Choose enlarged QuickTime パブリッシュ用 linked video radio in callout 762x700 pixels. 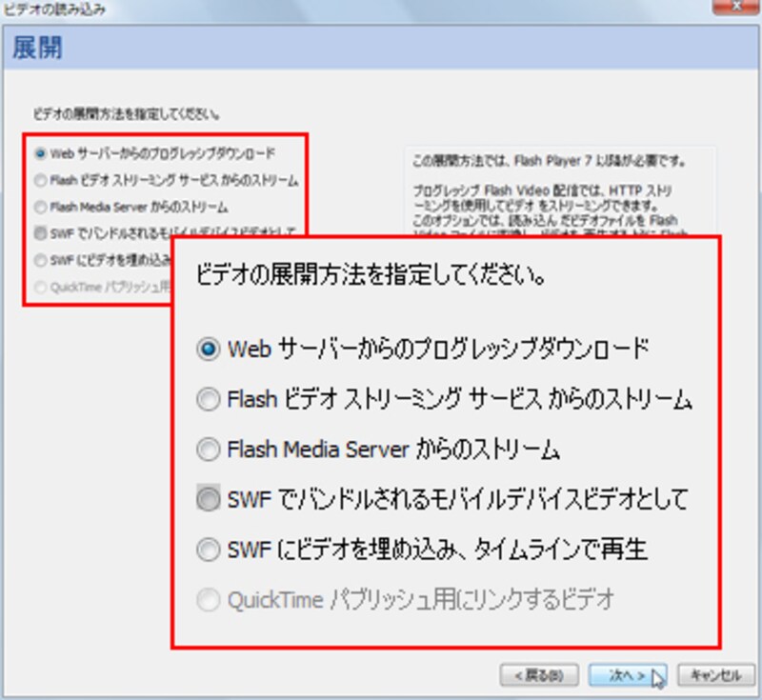[x=209, y=599]
